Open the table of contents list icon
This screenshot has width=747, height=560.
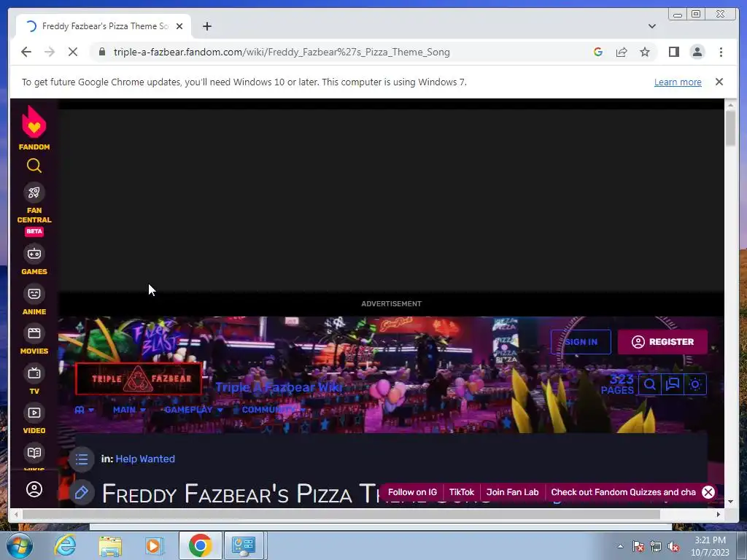tap(82, 459)
